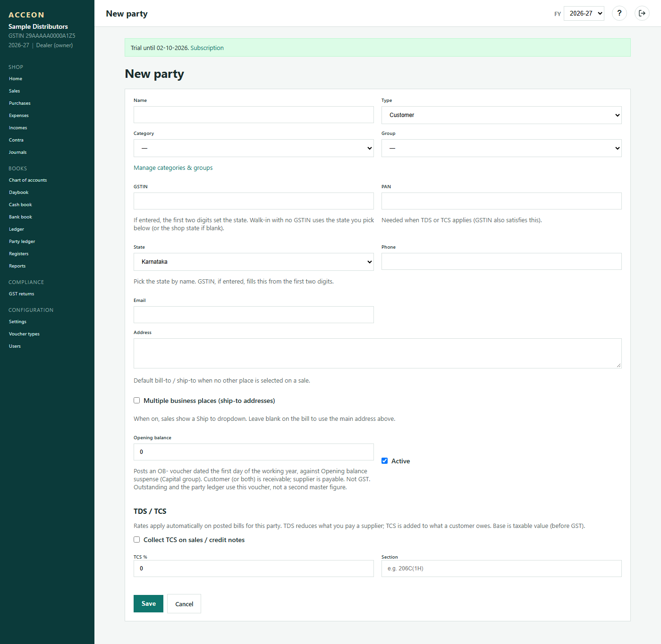Image resolution: width=661 pixels, height=644 pixels.
Task: Select the TCS % input field
Action: (x=254, y=569)
